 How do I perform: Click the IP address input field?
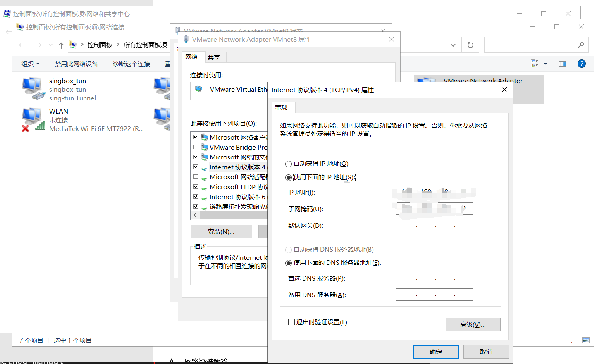click(435, 192)
